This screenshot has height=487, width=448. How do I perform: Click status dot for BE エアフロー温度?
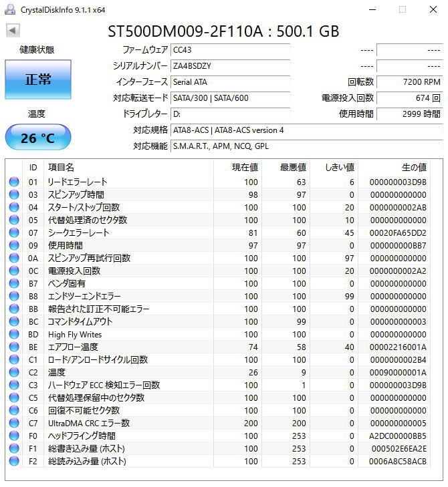pos(14,347)
